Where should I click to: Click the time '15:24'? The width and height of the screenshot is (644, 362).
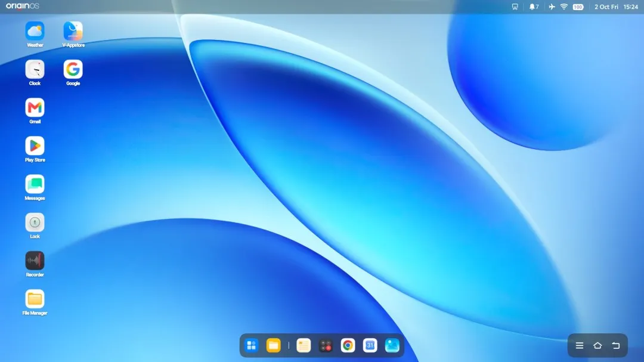coord(630,7)
